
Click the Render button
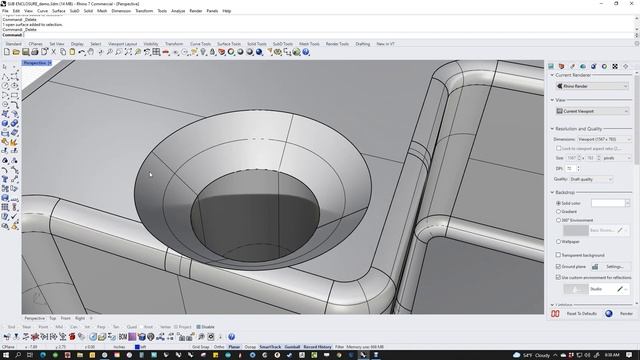[x=626, y=313]
